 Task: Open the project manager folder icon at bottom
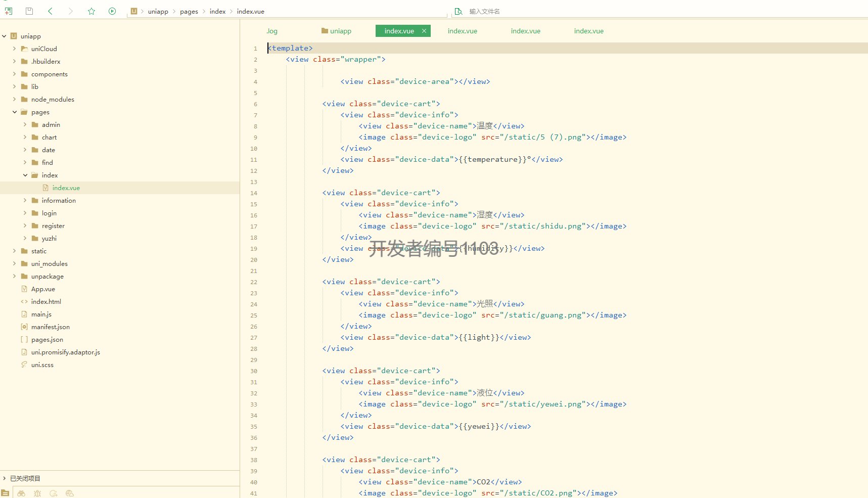click(5, 493)
